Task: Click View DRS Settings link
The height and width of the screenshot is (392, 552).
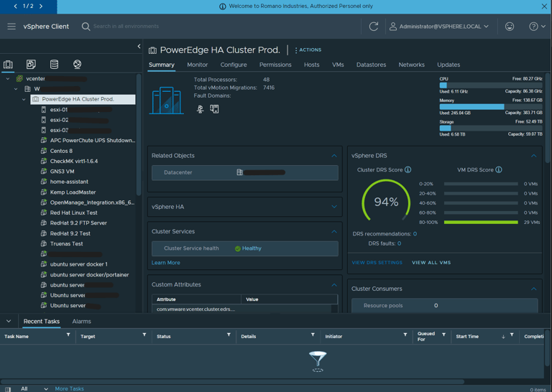Action: point(377,263)
